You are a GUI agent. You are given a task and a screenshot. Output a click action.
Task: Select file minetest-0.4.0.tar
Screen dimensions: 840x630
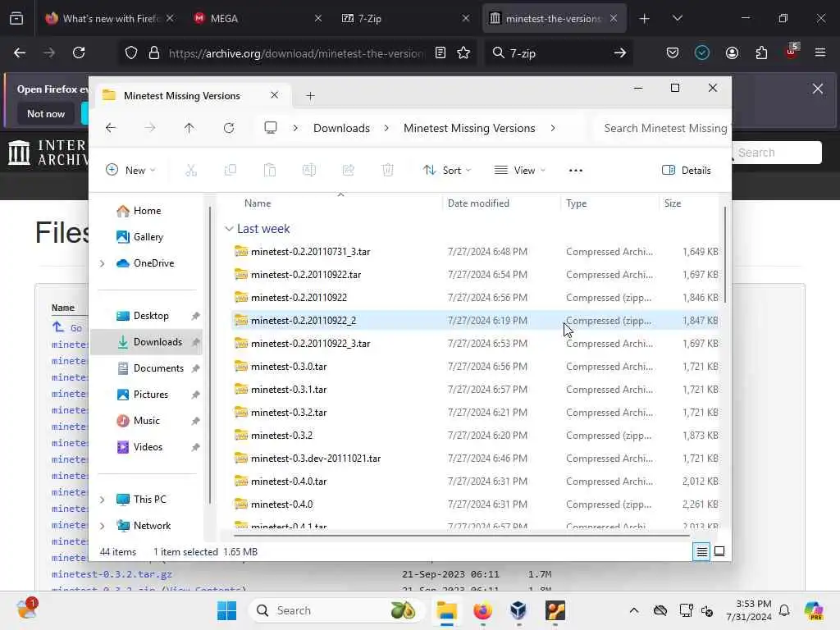[475, 481]
